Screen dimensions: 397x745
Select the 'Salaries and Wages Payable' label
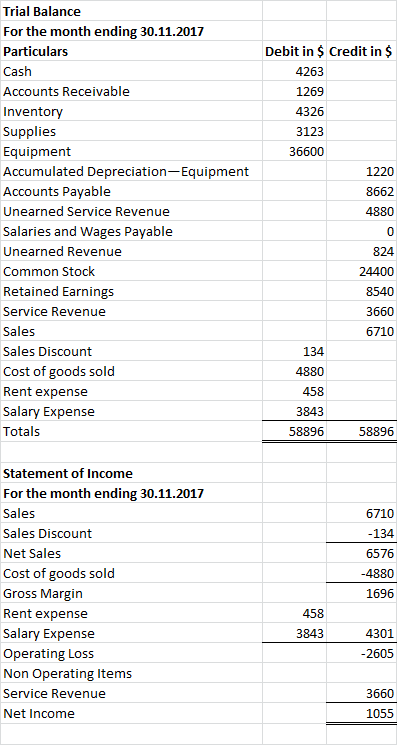tap(88, 232)
